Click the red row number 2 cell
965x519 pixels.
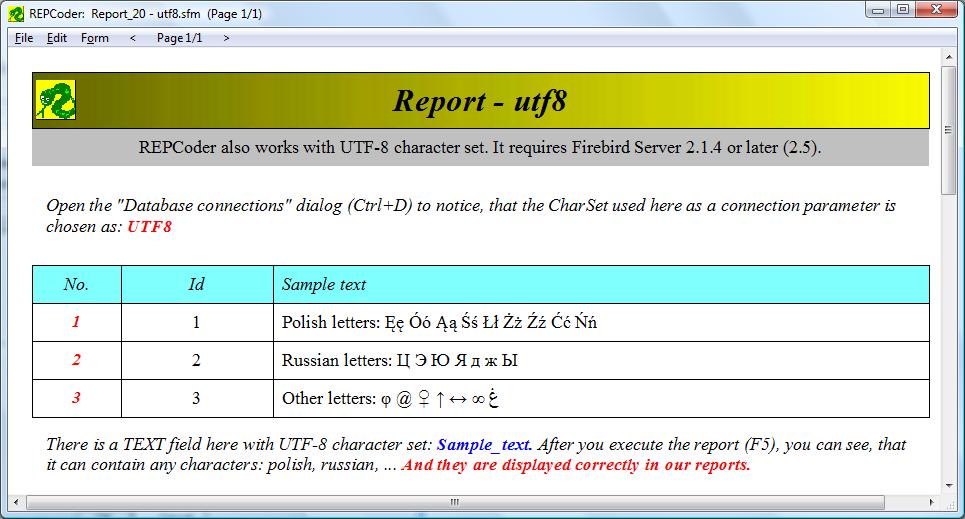(x=77, y=360)
